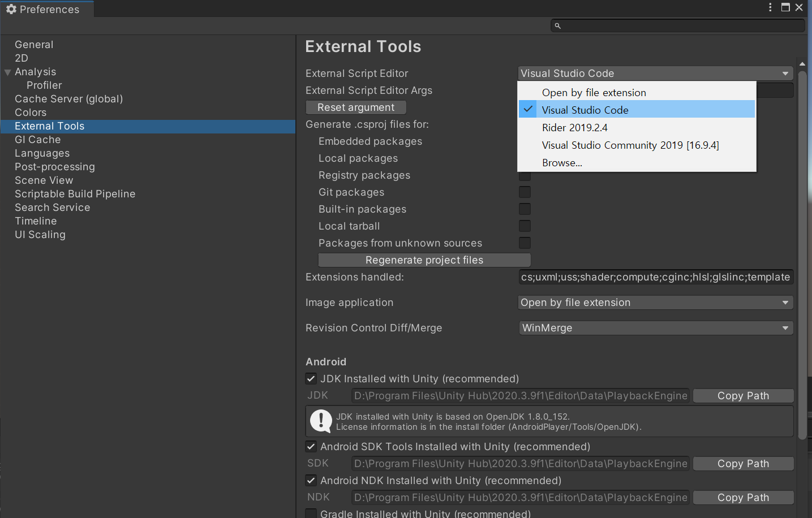Select Rider 2019.2.4 from the editor list
Screen dimensions: 812x518
[575, 128]
